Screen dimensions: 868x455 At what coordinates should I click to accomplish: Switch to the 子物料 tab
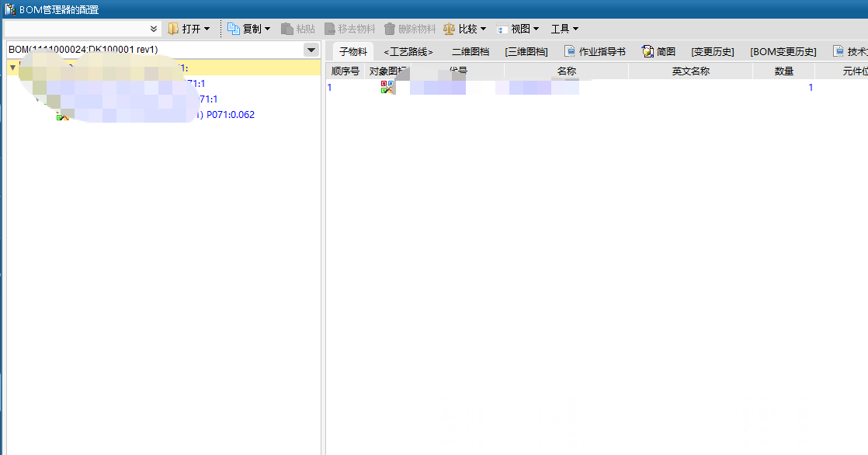tap(353, 51)
